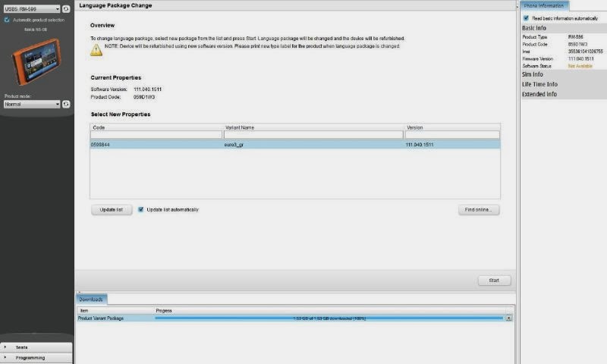The height and width of the screenshot is (364, 607).
Task: Click the warning triangle note icon
Action: [96, 50]
